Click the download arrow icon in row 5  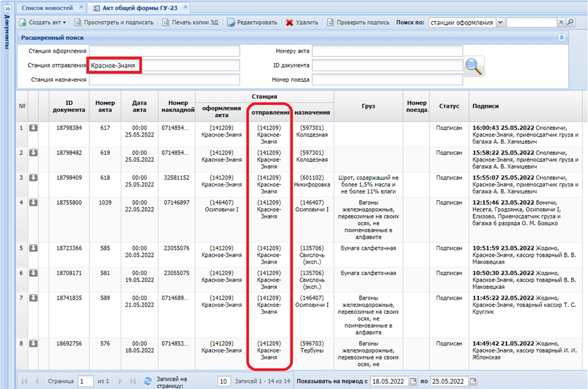coord(34,248)
